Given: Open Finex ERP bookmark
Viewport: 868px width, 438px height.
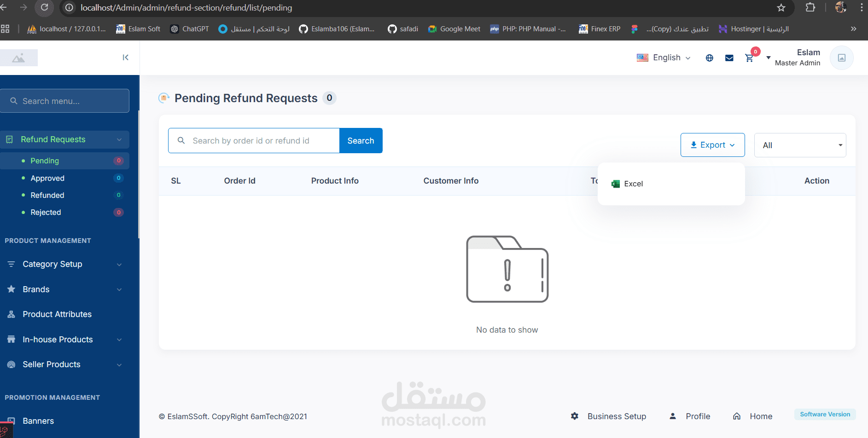Looking at the screenshot, I should pos(600,29).
